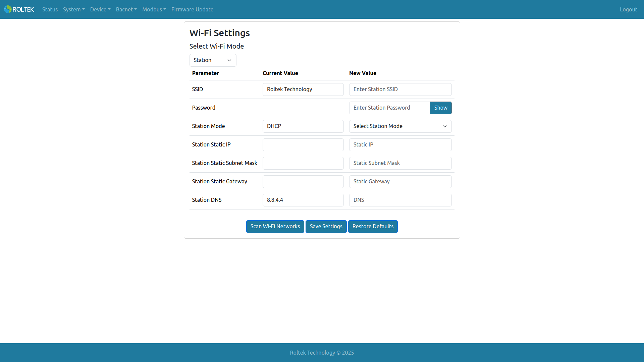Image resolution: width=644 pixels, height=362 pixels.
Task: Click the Station DNS row label
Action: pos(207,200)
